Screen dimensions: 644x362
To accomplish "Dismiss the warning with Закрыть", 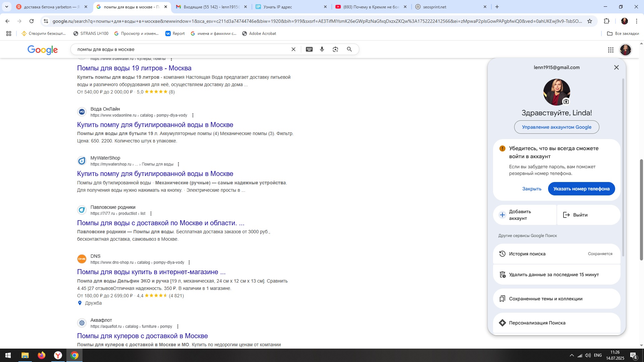I will tap(532, 189).
